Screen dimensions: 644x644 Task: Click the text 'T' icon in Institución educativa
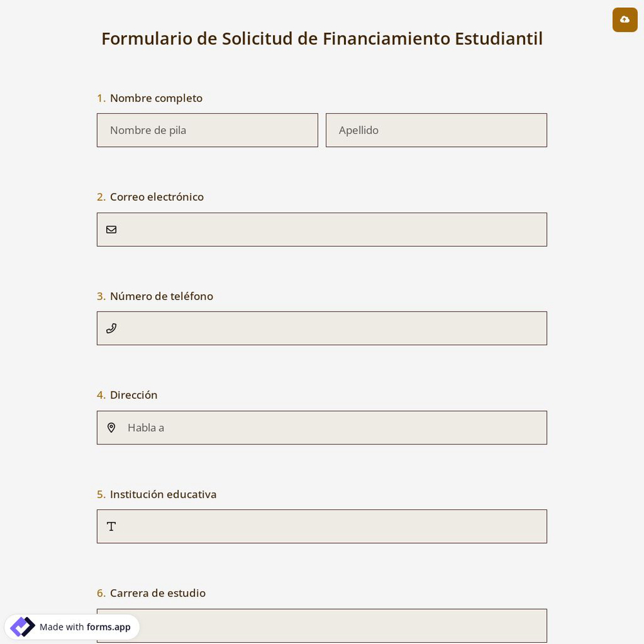pos(111,526)
